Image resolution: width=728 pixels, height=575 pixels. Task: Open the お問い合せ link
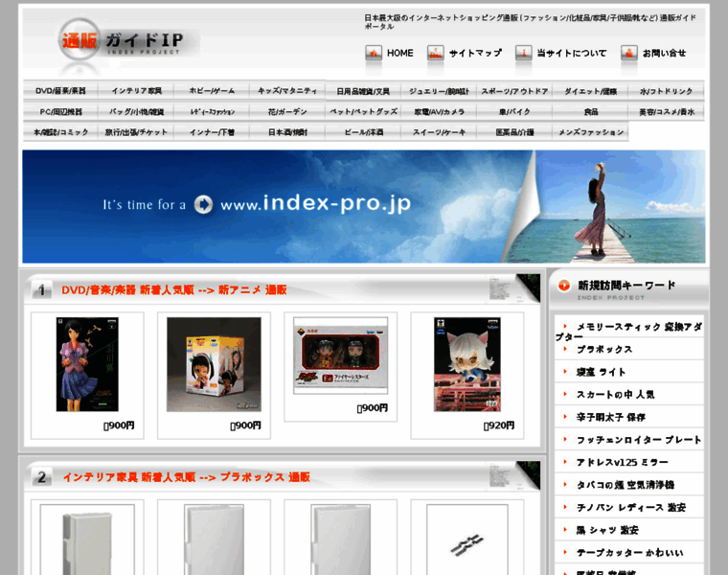664,53
